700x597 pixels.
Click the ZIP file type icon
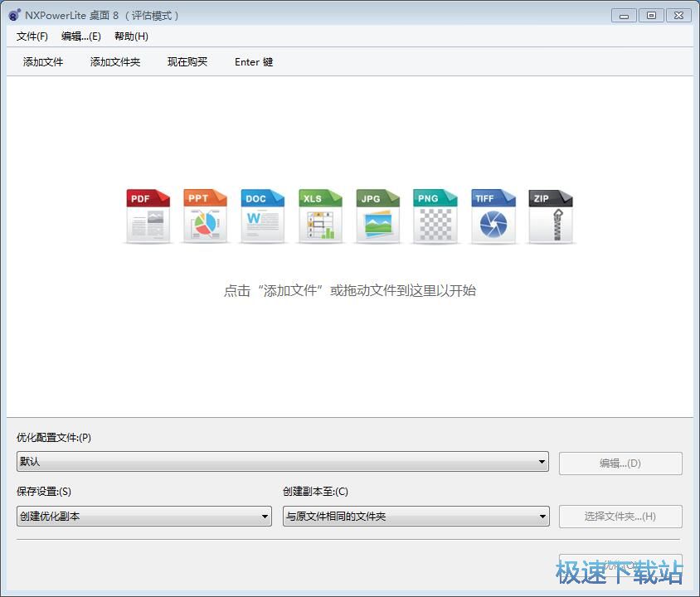coord(551,216)
